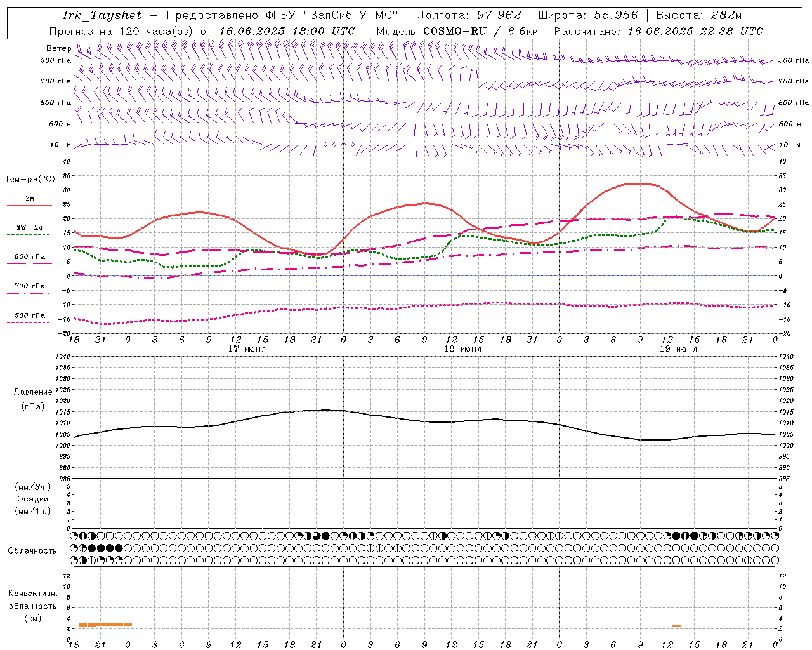Click the short orange convective bar on 19 июня

(676, 627)
